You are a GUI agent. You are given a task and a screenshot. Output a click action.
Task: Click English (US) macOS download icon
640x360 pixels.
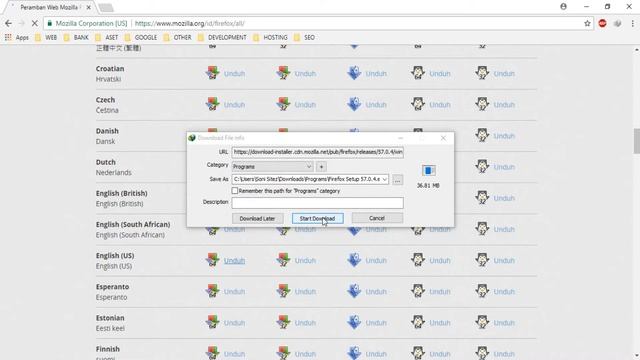pyautogui.click(x=354, y=260)
